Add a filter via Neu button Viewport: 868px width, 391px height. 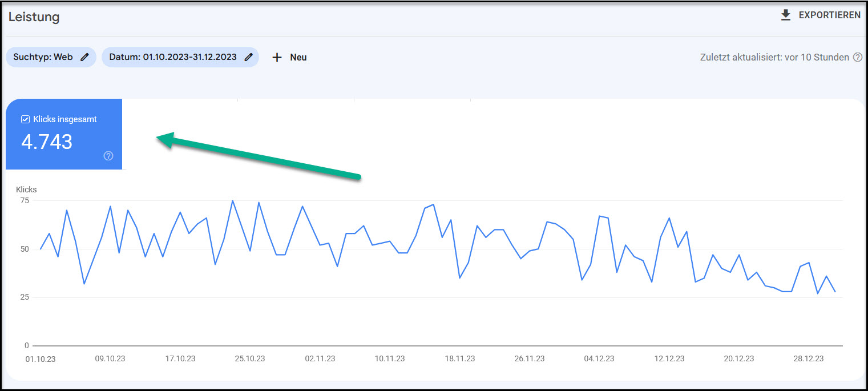point(298,57)
